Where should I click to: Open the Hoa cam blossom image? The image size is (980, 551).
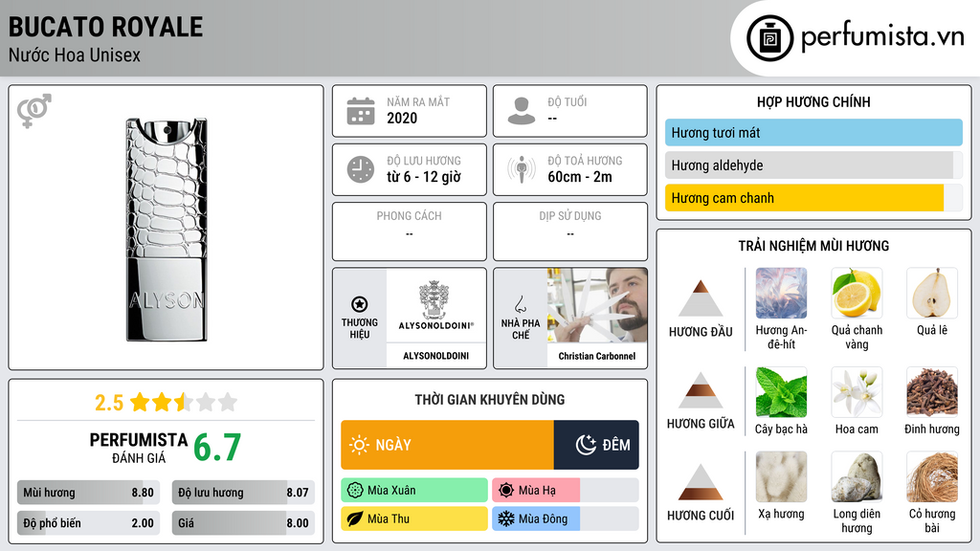click(x=857, y=392)
